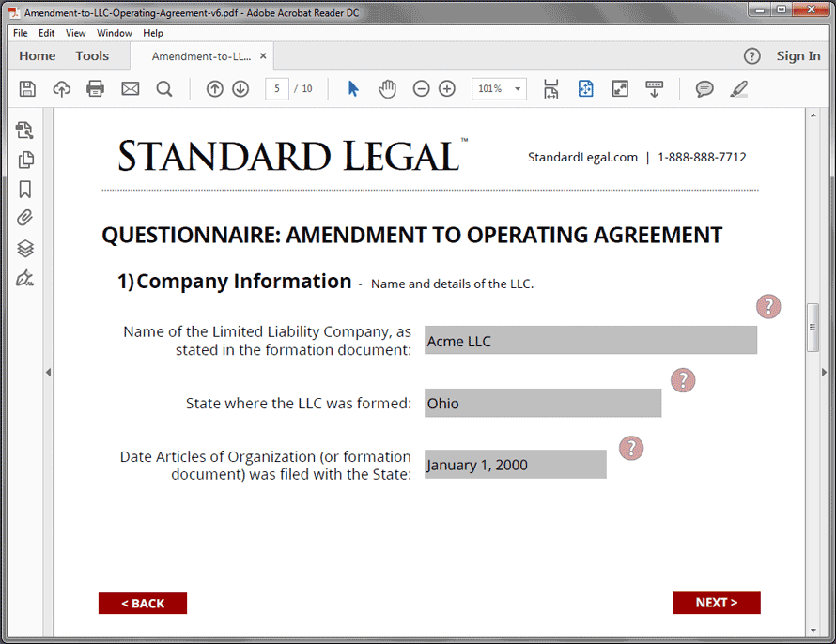Switch to the Home tab
Screen dimensions: 836x644
coord(38,56)
